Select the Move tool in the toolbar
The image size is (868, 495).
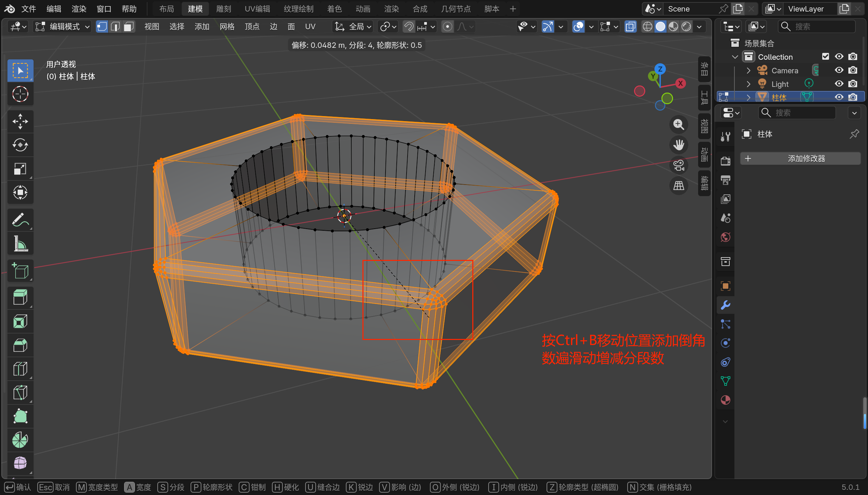(20, 121)
